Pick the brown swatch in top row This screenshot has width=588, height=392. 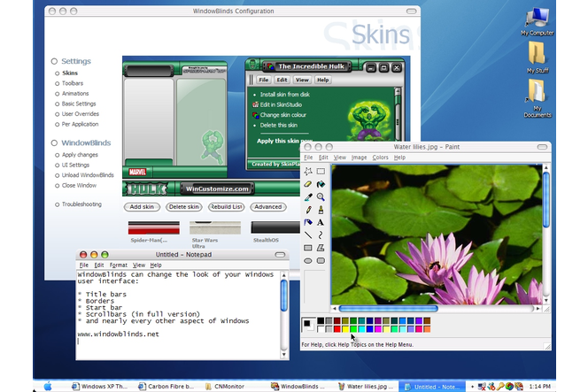click(427, 321)
